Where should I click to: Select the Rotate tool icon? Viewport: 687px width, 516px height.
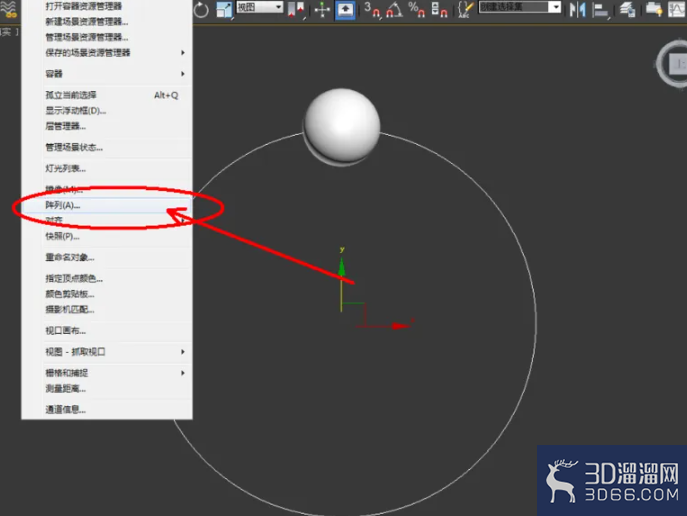pyautogui.click(x=201, y=10)
